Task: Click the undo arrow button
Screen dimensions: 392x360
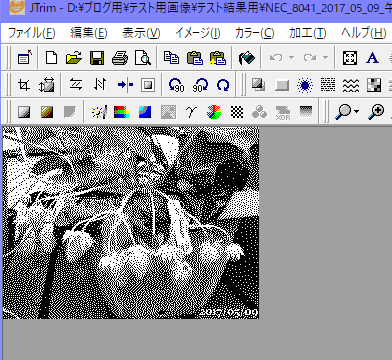Action: click(276, 58)
